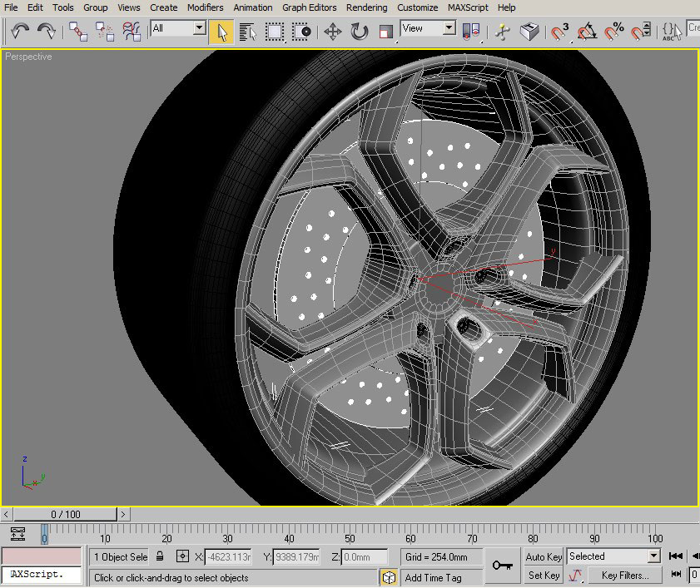The width and height of the screenshot is (700, 588).
Task: Open the MAXScript menu
Action: (x=468, y=7)
